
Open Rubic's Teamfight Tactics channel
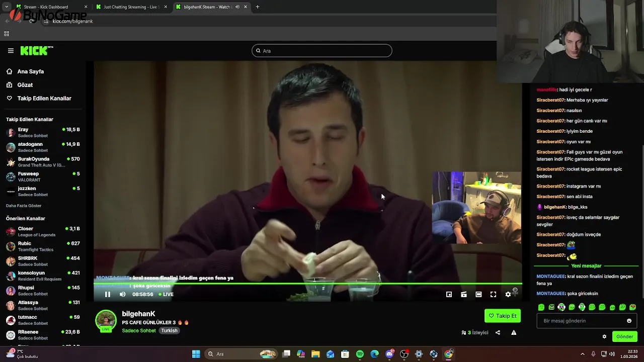[x=43, y=246]
